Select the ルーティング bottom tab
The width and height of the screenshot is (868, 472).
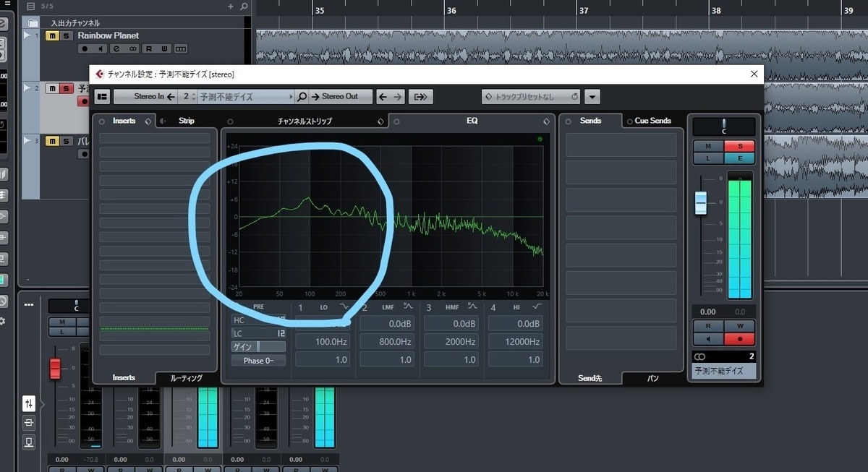pyautogui.click(x=186, y=378)
